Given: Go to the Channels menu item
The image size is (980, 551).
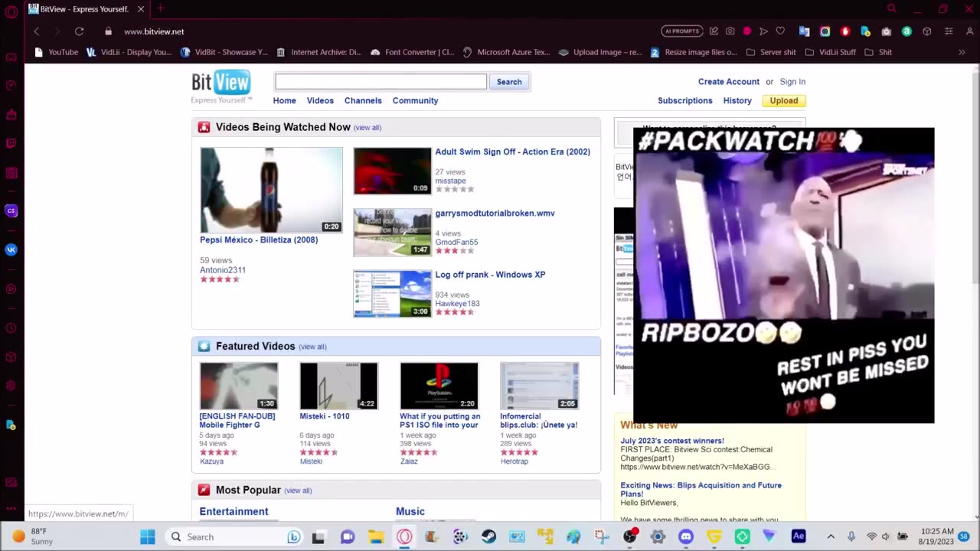Looking at the screenshot, I should (363, 100).
